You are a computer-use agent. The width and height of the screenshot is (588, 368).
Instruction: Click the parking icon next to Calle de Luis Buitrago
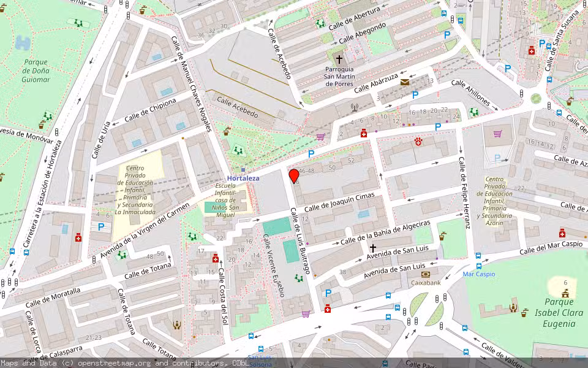(x=328, y=293)
